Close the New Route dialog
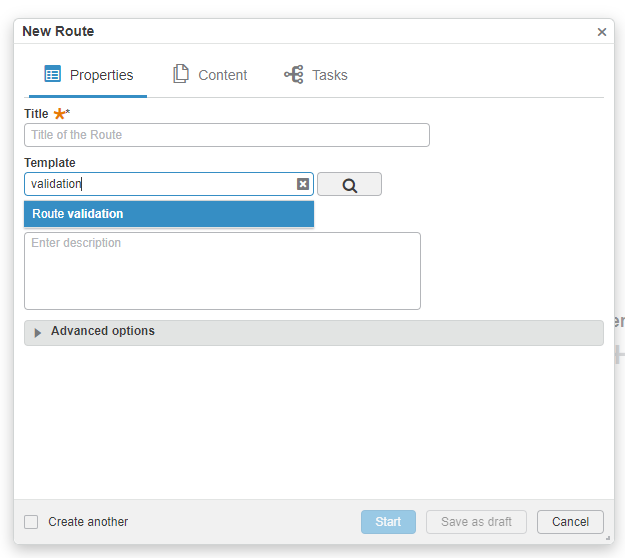 (601, 32)
